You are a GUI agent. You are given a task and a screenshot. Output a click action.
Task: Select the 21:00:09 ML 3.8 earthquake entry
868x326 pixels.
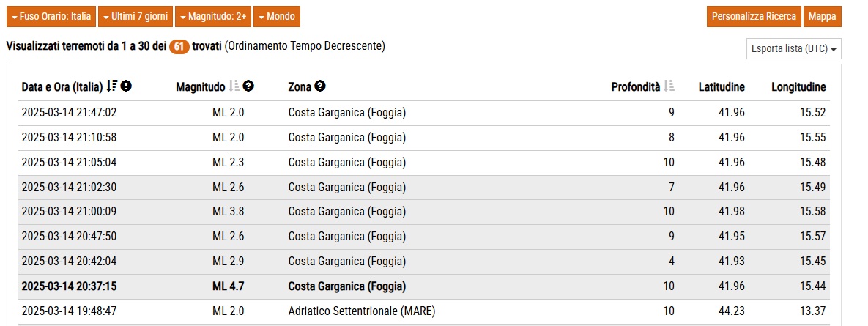pos(424,212)
